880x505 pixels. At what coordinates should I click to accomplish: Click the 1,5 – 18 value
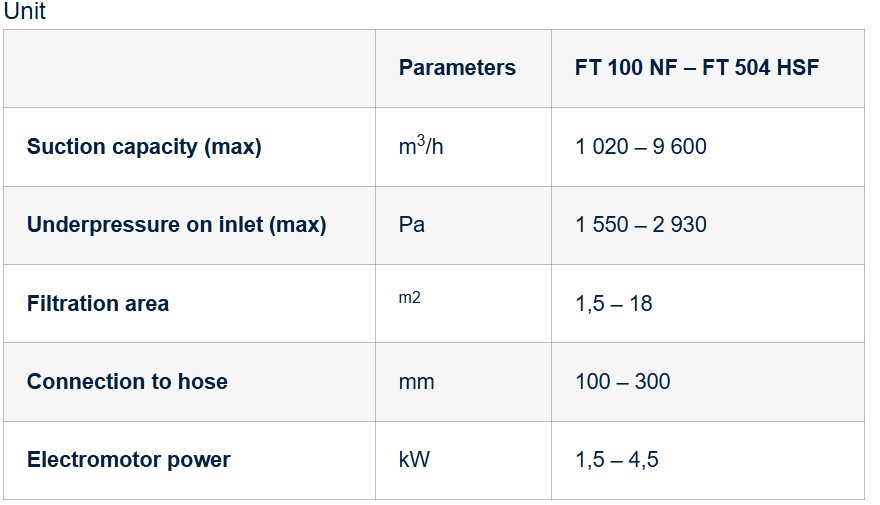614,304
